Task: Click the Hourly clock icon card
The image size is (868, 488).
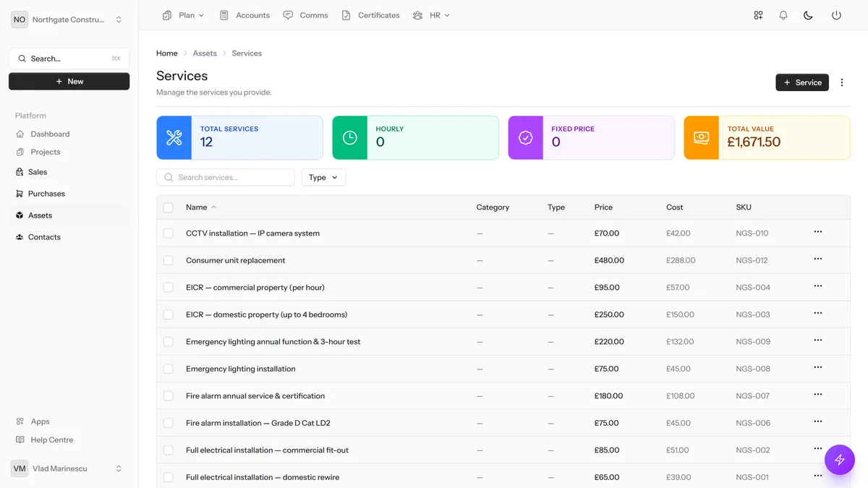Action: pyautogui.click(x=350, y=137)
